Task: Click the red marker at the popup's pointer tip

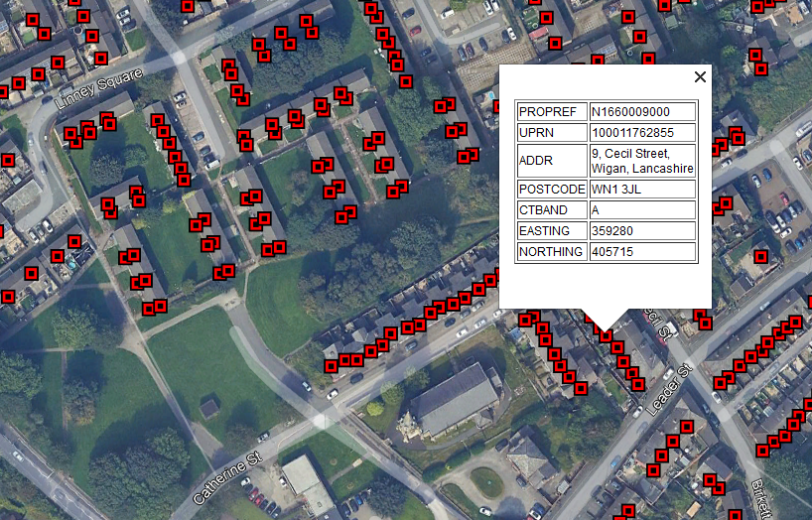Action: click(606, 335)
